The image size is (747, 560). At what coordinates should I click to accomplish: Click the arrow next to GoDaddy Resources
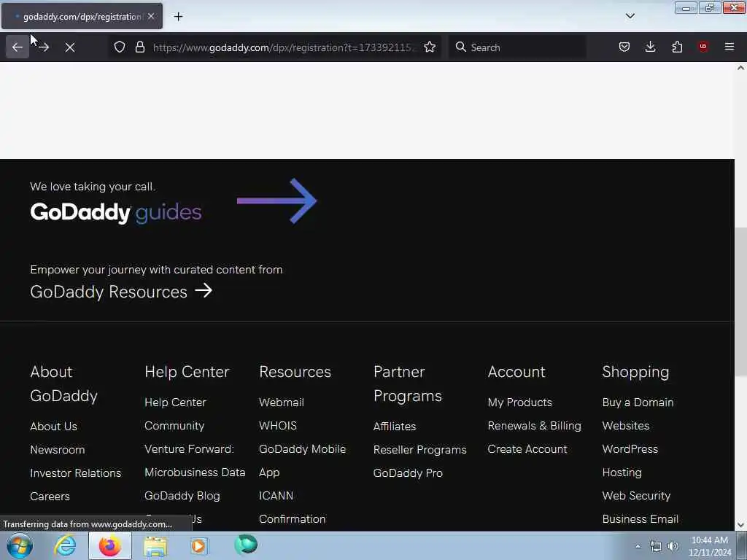pyautogui.click(x=204, y=290)
